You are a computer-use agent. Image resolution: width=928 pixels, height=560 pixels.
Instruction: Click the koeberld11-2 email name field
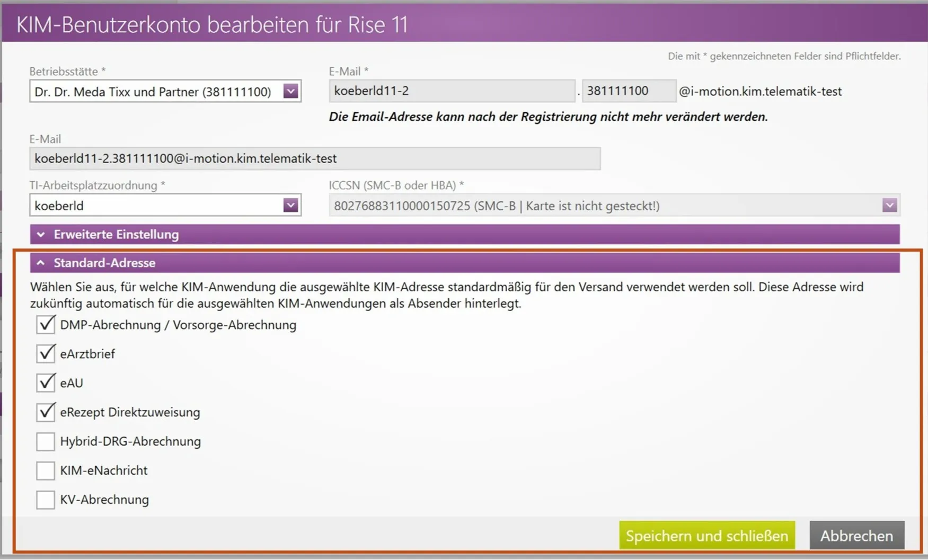[x=451, y=91]
